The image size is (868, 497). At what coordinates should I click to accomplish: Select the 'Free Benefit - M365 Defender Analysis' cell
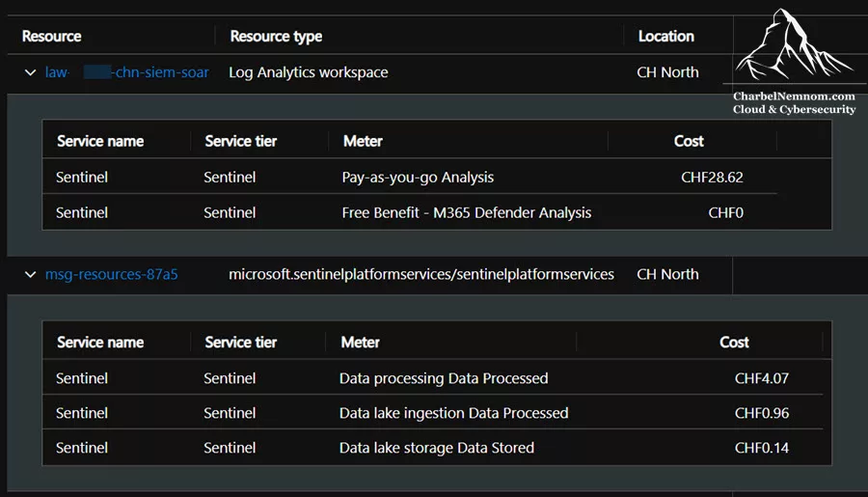click(466, 212)
